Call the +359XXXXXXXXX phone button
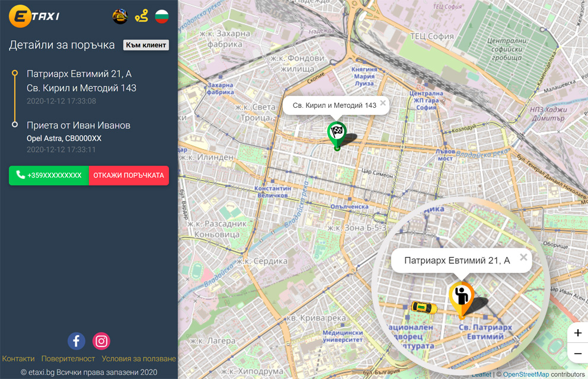The image size is (588, 379). coord(49,175)
